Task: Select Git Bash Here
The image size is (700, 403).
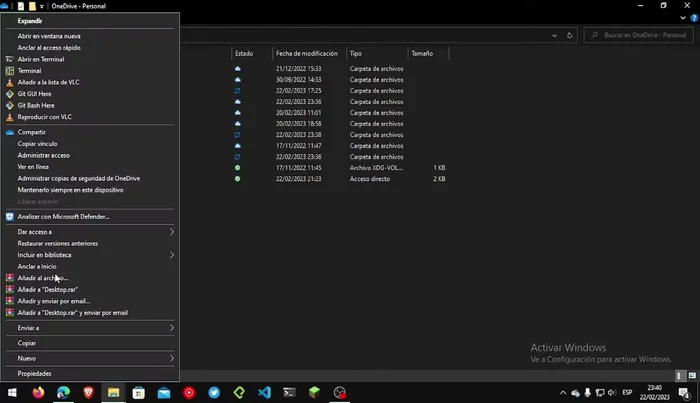Action: [x=90, y=106]
